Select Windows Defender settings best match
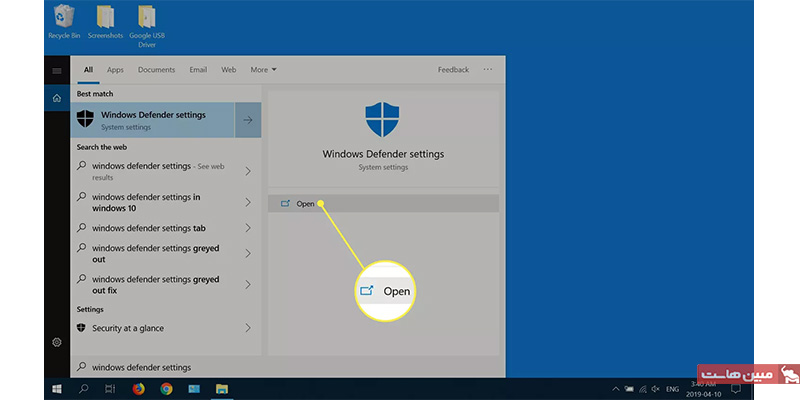 (153, 120)
